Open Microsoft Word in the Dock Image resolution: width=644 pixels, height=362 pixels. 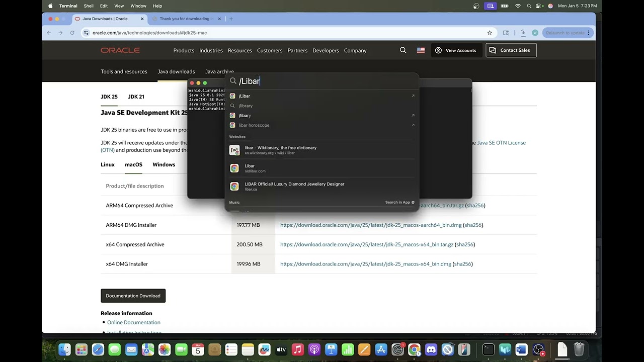click(521, 349)
